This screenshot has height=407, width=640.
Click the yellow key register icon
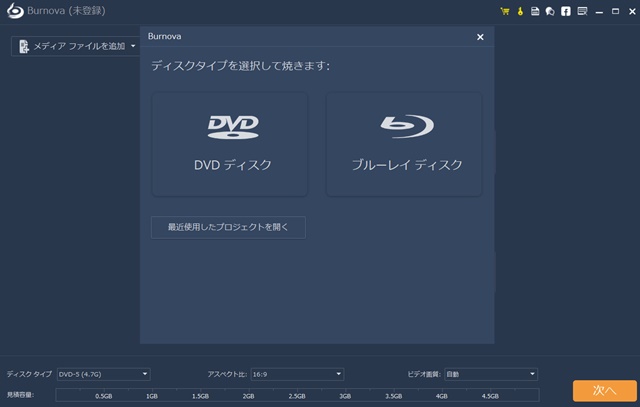click(x=520, y=11)
